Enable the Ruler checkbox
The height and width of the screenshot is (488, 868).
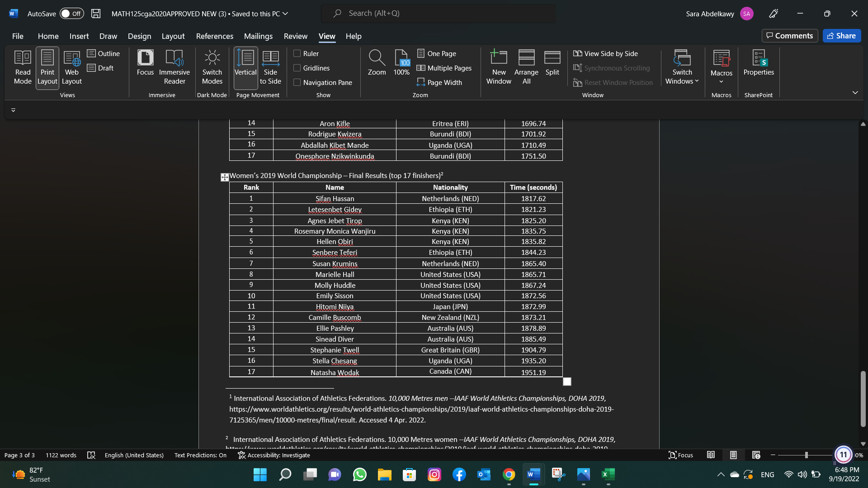point(297,53)
